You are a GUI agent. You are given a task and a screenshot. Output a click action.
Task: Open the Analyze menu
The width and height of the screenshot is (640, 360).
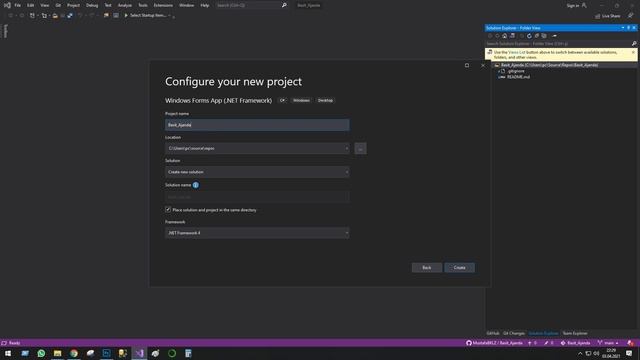124,5
